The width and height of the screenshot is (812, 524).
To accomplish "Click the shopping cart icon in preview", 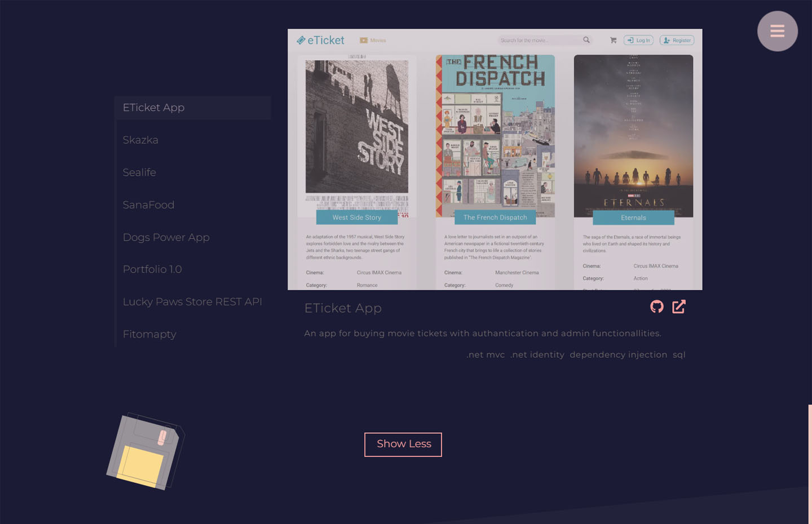I will (x=613, y=40).
